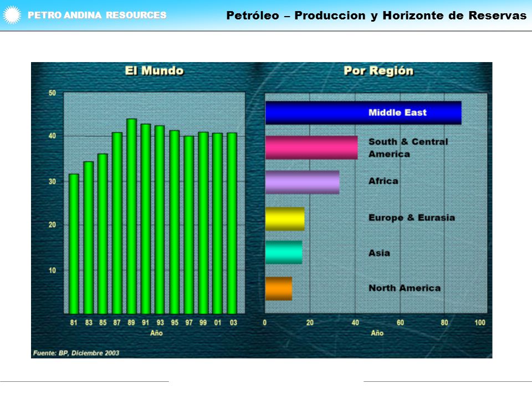The image size is (532, 399).
Task: Select the blue Middle East bar
Action: coord(364,112)
